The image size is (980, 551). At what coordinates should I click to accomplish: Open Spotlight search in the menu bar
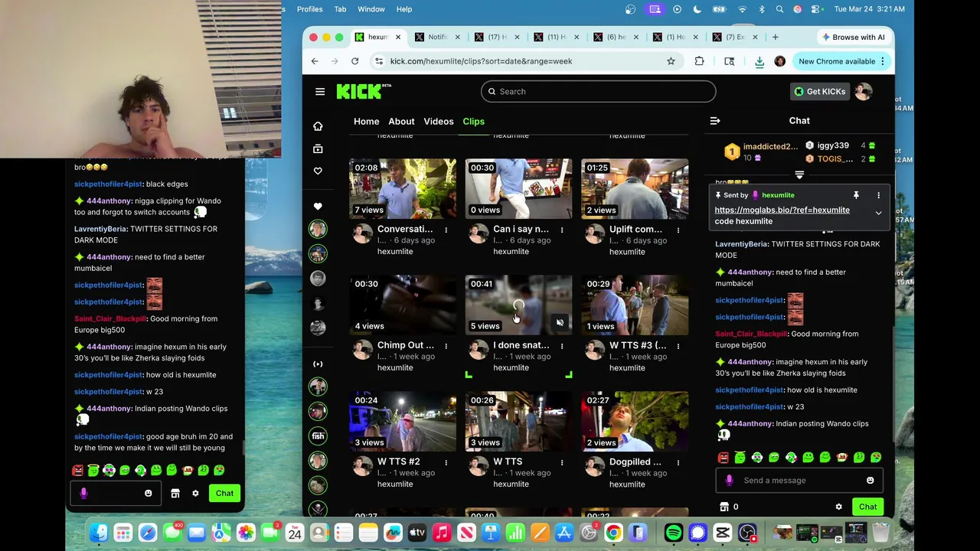tap(779, 9)
